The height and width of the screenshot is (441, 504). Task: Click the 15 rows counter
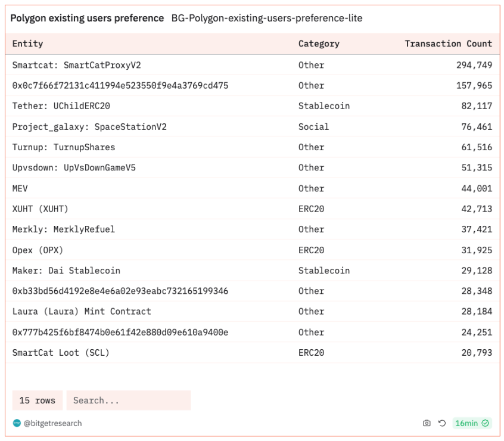click(x=37, y=400)
